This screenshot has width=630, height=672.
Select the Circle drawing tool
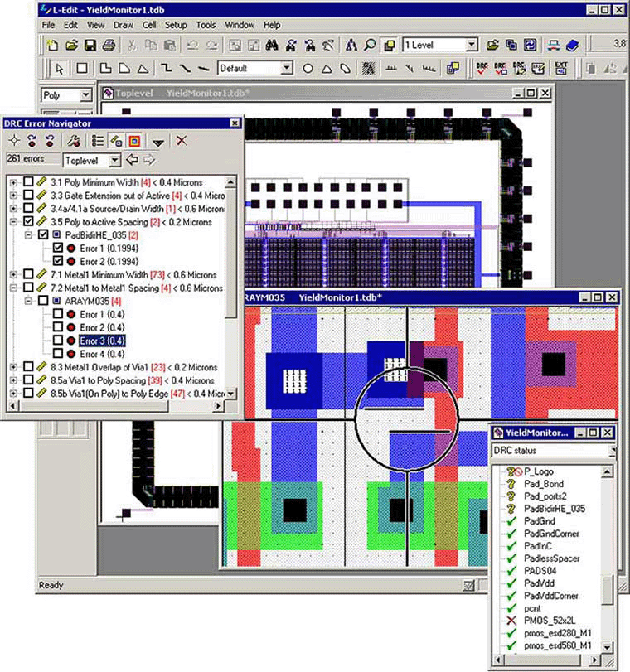coord(308,68)
